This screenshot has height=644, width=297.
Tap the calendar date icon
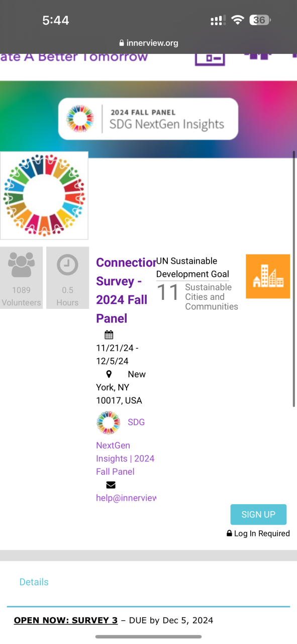pyautogui.click(x=109, y=335)
